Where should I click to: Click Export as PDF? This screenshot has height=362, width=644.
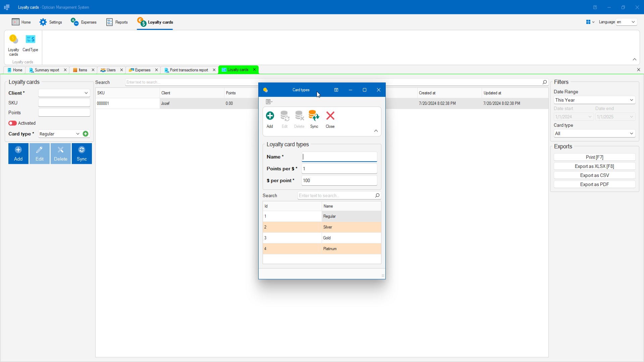pyautogui.click(x=594, y=184)
